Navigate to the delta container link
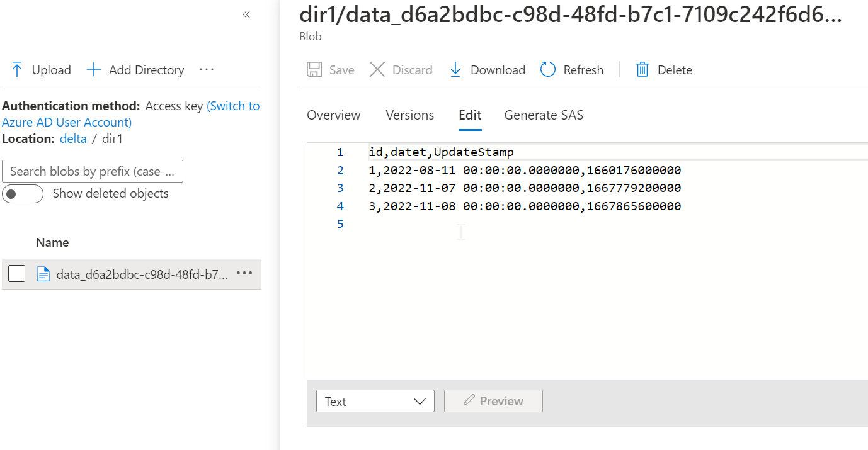This screenshot has height=450, width=868. (x=73, y=138)
